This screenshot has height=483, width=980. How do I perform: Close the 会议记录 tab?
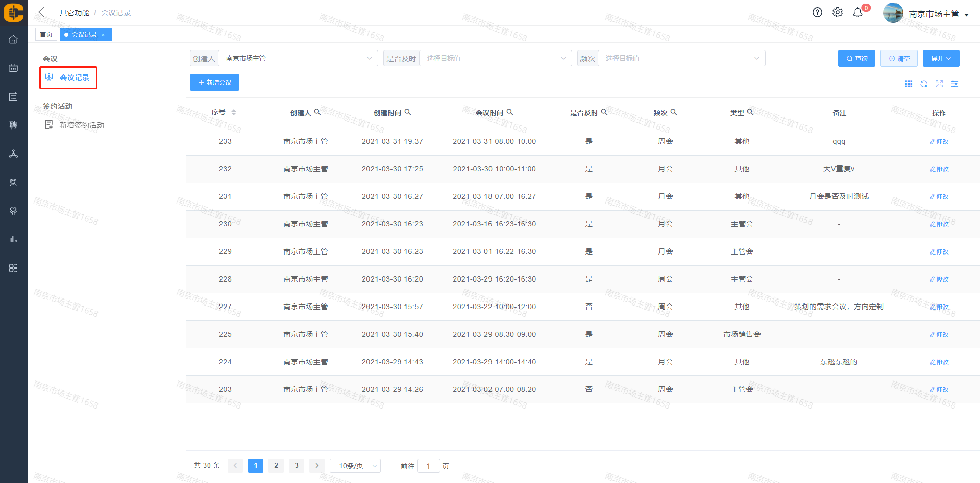click(x=103, y=35)
